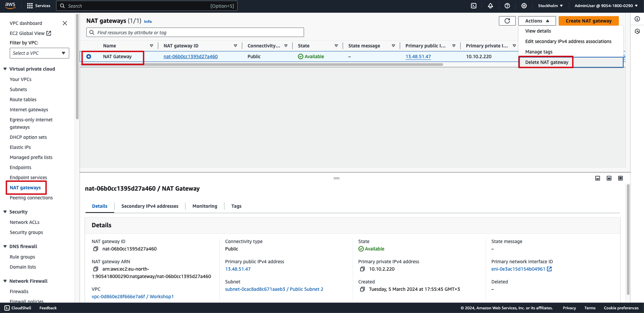644x313 pixels.
Task: Open the notifications bell icon
Action: (490, 6)
